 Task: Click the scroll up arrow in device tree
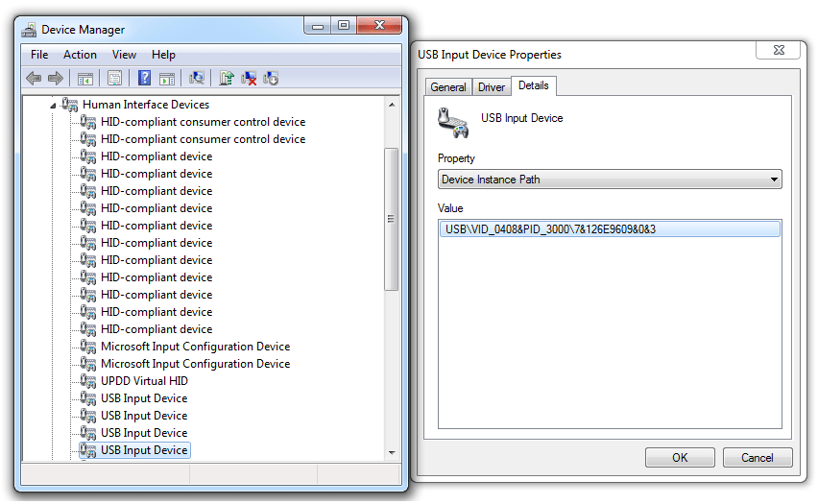tap(392, 105)
